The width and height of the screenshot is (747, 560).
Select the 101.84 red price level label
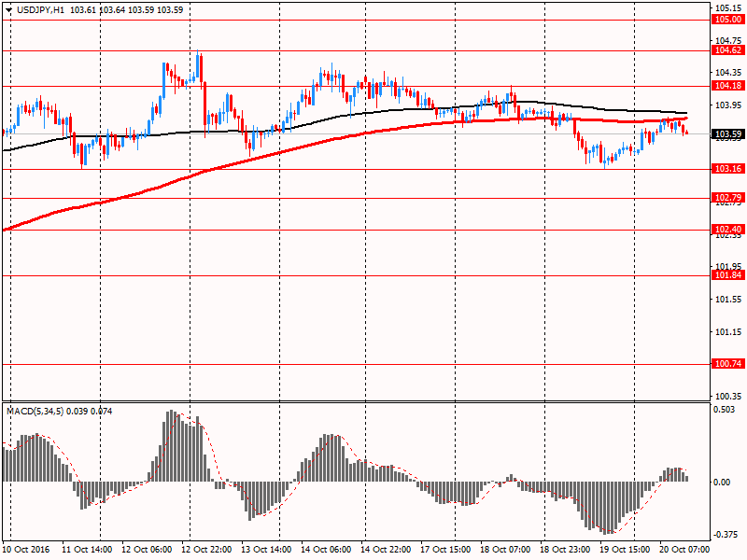[x=728, y=275]
